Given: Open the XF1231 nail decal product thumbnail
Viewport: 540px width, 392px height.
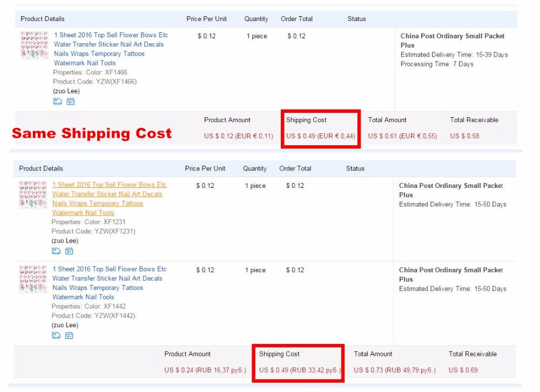Looking at the screenshot, I should (x=33, y=194).
